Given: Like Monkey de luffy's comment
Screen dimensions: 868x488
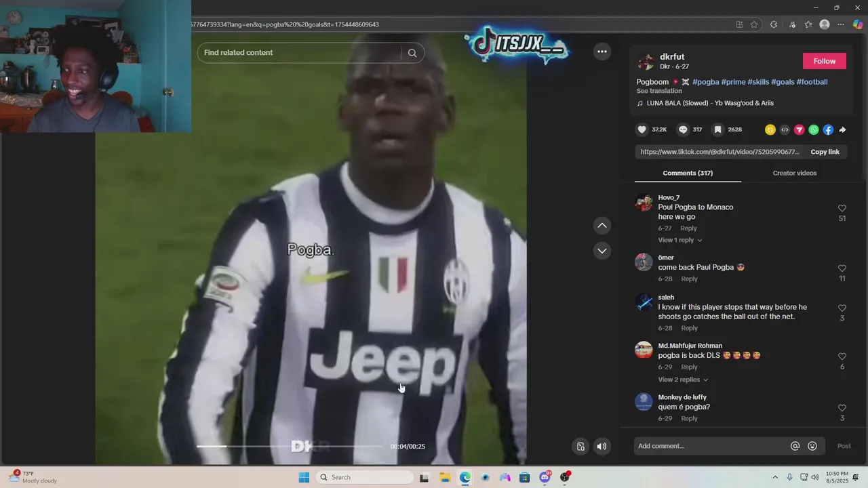Looking at the screenshot, I should tap(842, 408).
